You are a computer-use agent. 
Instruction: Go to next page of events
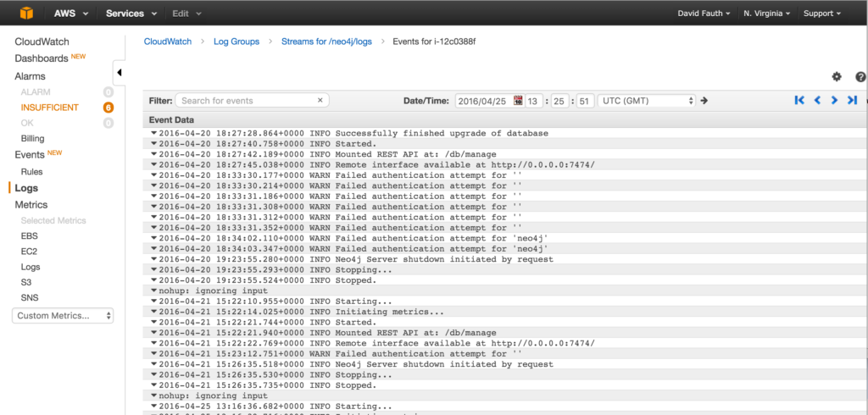[x=835, y=100]
